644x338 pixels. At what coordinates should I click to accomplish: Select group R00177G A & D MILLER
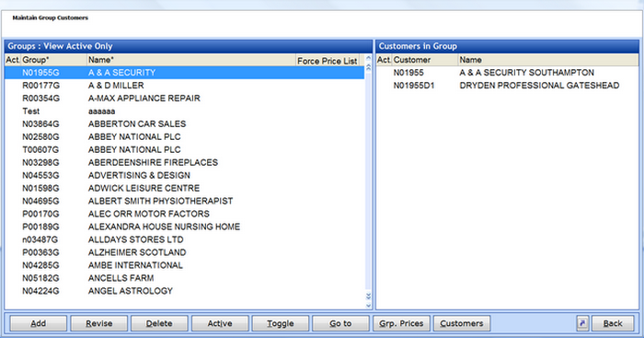click(x=184, y=86)
